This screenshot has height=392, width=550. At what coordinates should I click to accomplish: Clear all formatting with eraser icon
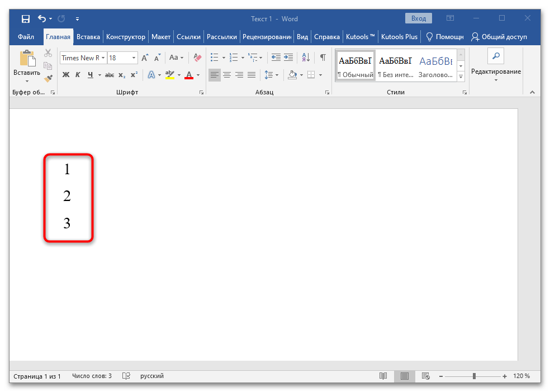[x=197, y=58]
